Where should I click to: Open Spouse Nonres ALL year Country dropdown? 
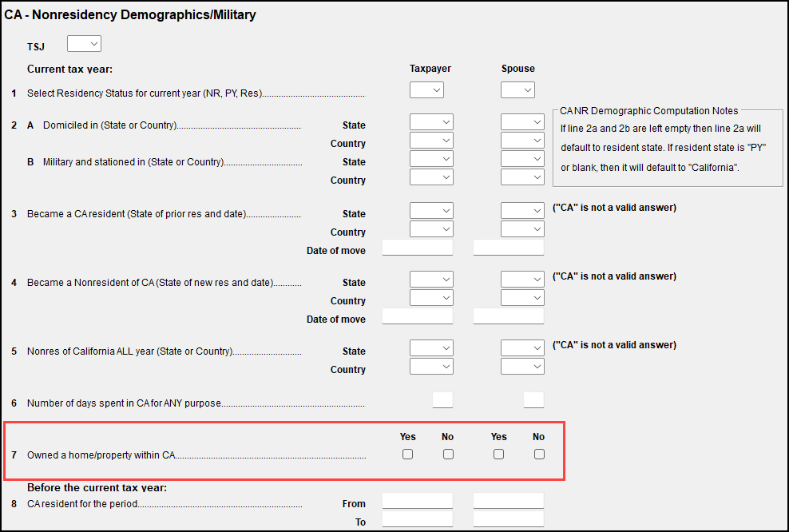[x=522, y=367]
